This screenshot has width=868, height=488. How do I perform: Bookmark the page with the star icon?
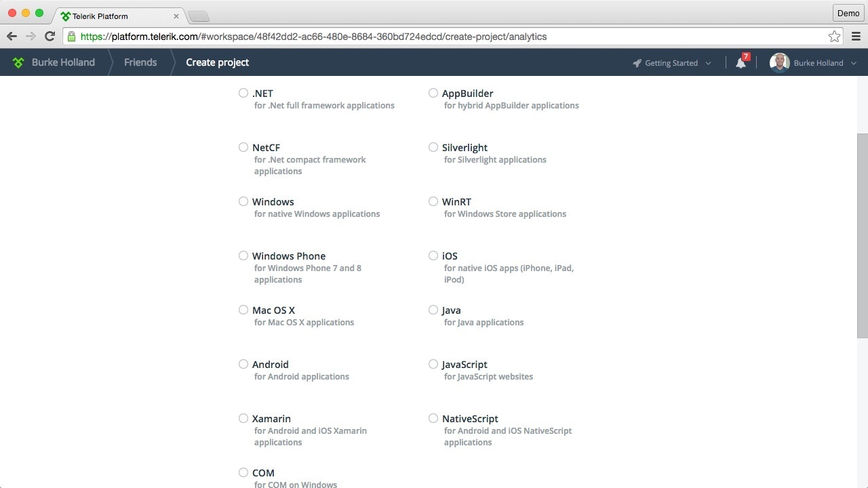point(834,37)
